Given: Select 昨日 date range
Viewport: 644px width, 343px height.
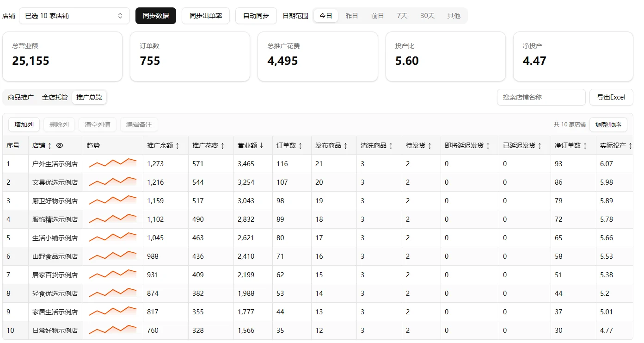Looking at the screenshot, I should point(352,16).
